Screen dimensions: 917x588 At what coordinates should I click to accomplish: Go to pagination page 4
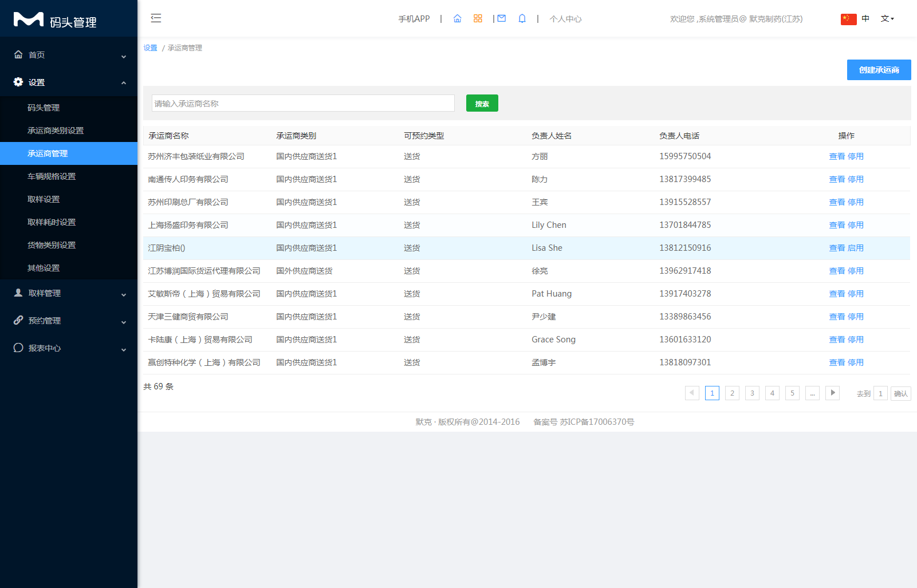[x=772, y=393]
